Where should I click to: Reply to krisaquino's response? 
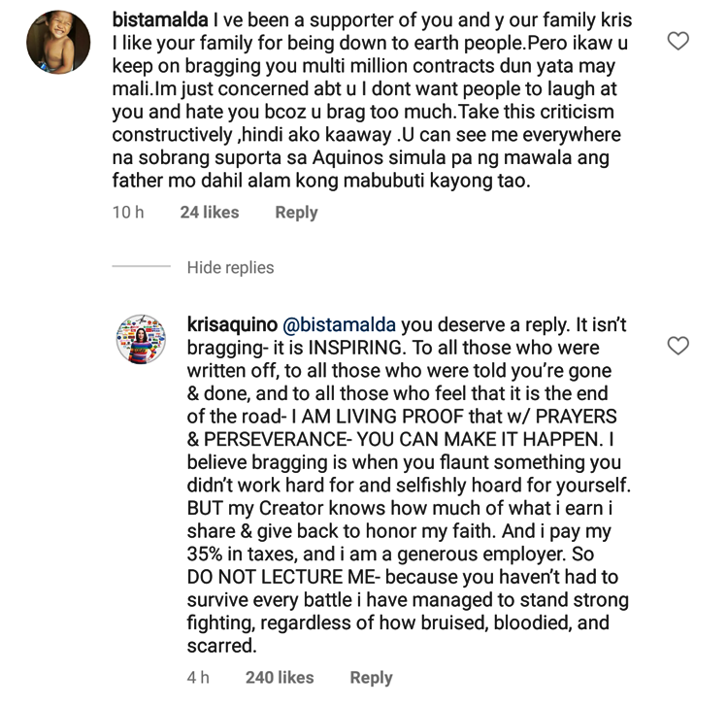[371, 677]
